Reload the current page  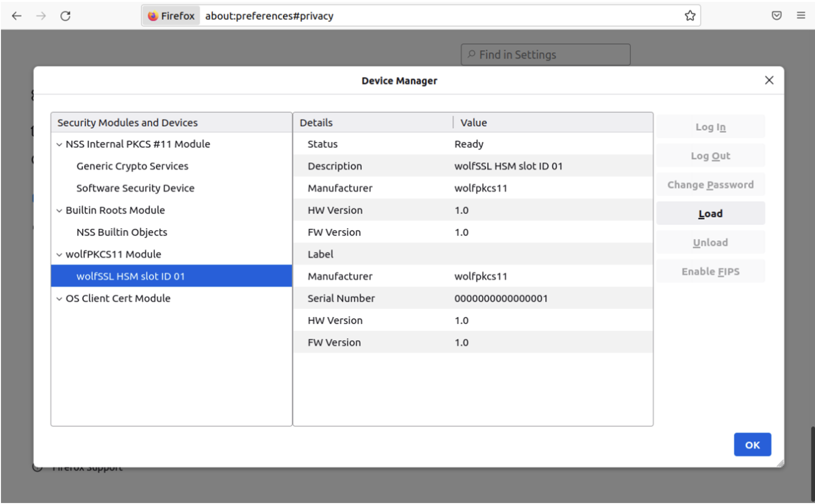pyautogui.click(x=66, y=16)
